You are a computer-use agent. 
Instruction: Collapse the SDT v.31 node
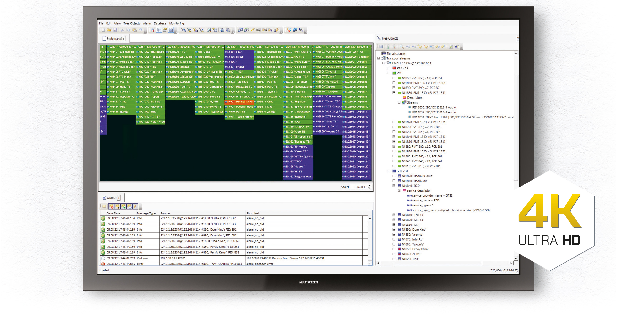pyautogui.click(x=389, y=171)
